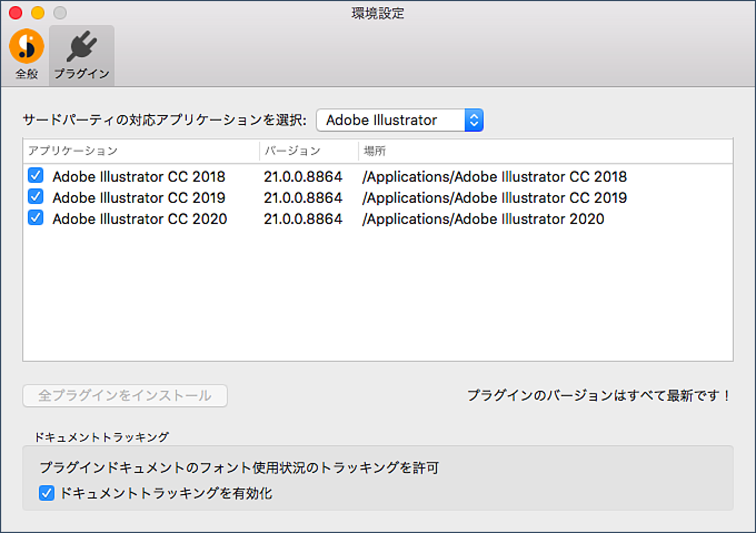The height and width of the screenshot is (533, 756).
Task: Select the Adobe Illustrator CC 2018 row name
Action: pos(139,177)
